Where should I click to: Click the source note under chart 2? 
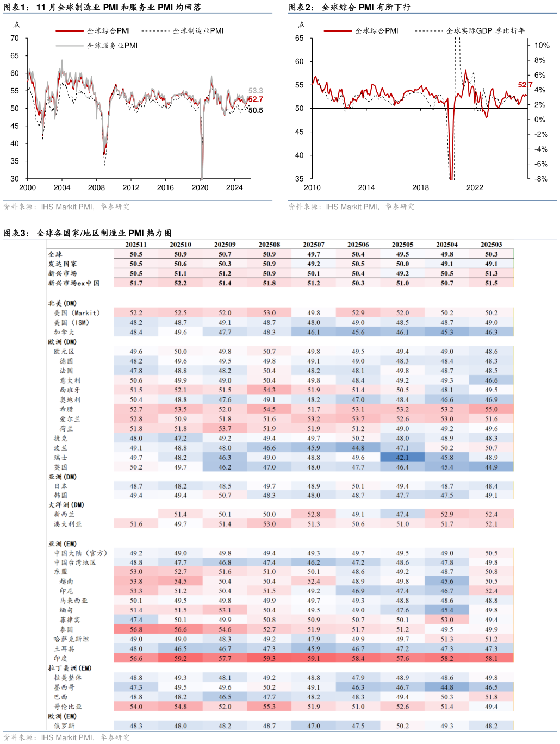pyautogui.click(x=352, y=207)
